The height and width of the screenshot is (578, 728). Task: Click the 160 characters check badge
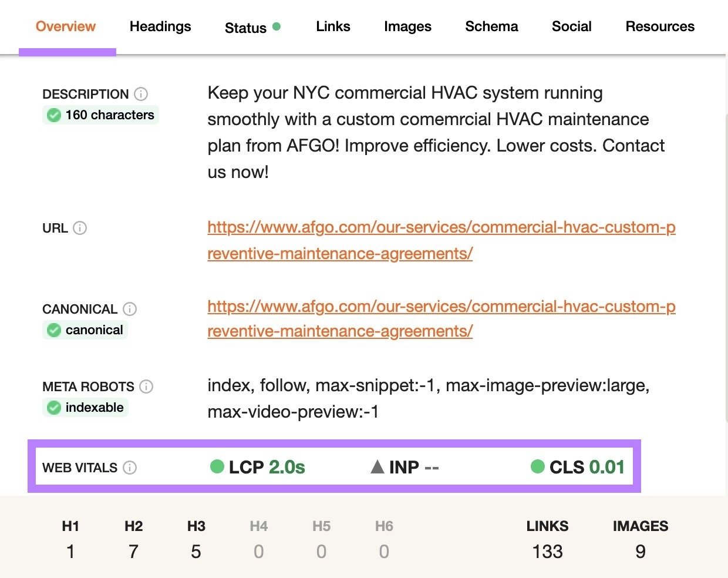coord(100,115)
